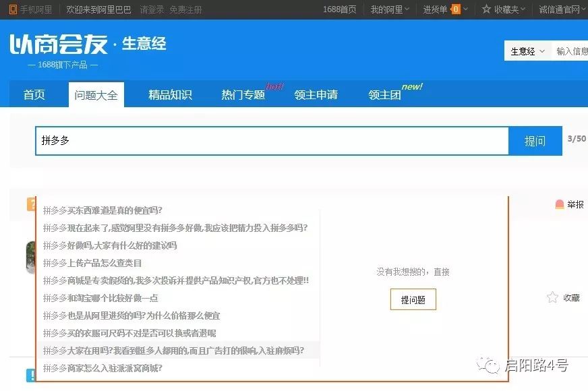Image resolution: width=588 pixels, height=391 pixels.
Task: Expand the 诚信通官网 dropdown
Action: pos(563,9)
